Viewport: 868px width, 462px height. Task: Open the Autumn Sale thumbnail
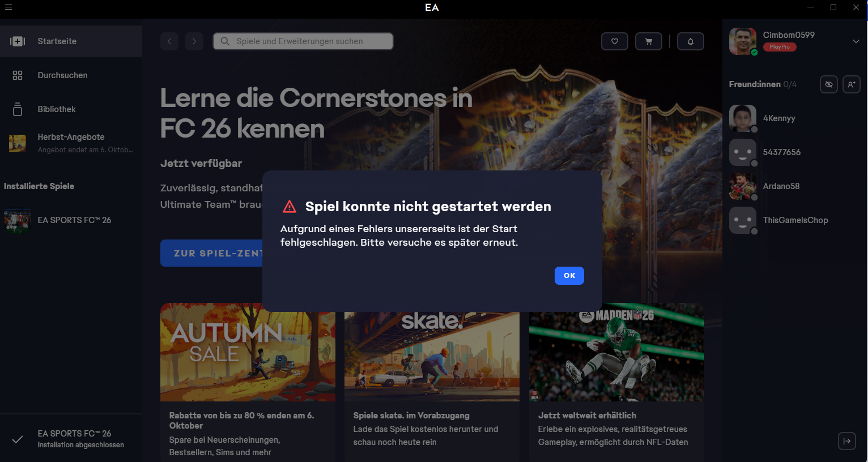coord(248,352)
